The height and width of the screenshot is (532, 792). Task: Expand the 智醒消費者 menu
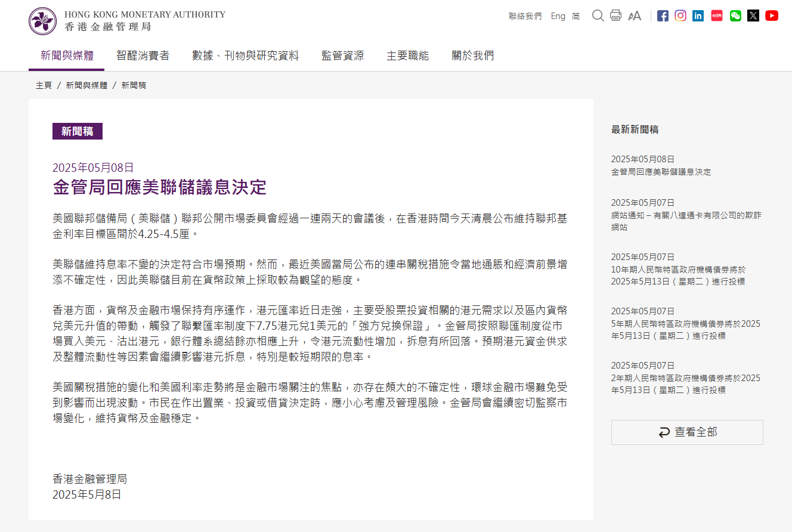143,56
